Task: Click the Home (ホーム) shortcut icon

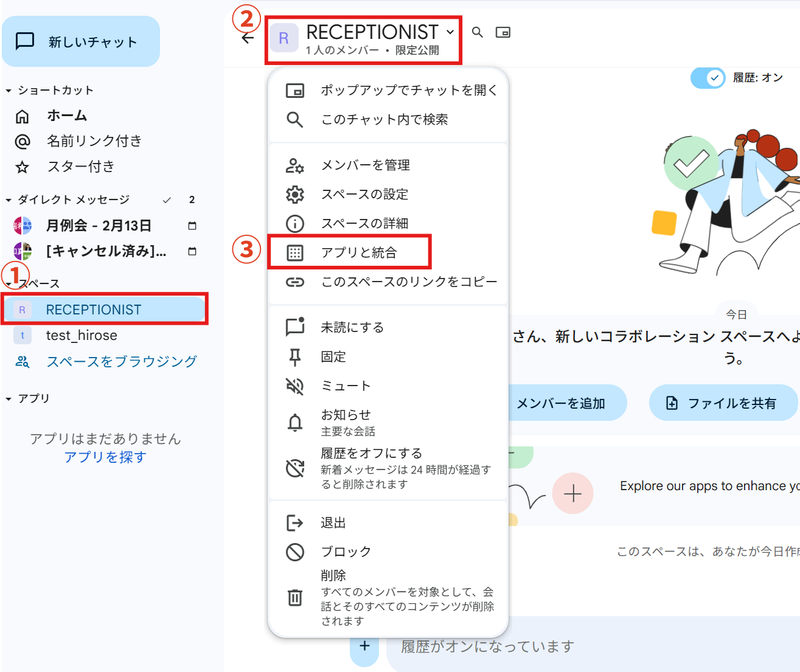Action: tap(23, 116)
